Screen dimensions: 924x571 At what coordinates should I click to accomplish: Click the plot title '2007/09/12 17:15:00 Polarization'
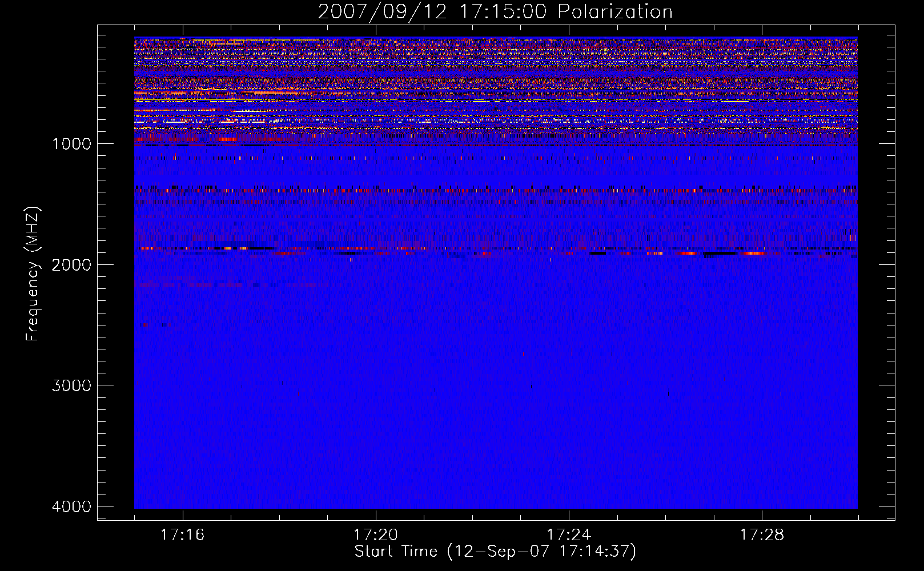click(495, 11)
